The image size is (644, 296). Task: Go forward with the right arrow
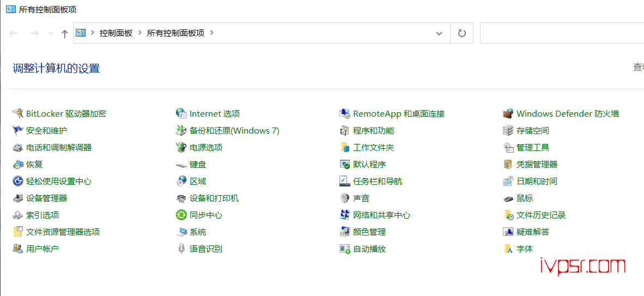click(x=34, y=33)
